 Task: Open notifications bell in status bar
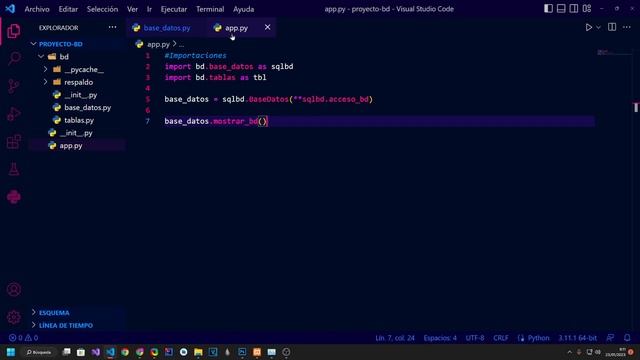(x=627, y=338)
